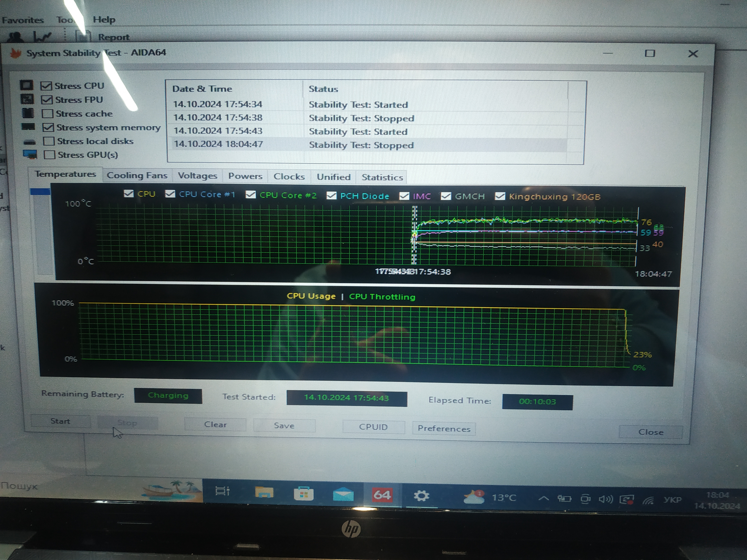Click the Status column header
This screenshot has width=747, height=560.
[436, 89]
